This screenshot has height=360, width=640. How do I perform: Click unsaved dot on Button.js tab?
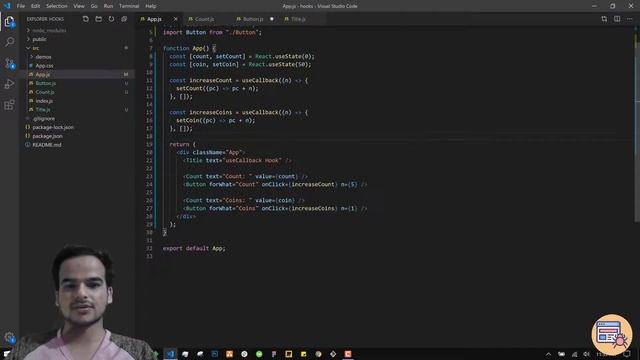(272, 19)
